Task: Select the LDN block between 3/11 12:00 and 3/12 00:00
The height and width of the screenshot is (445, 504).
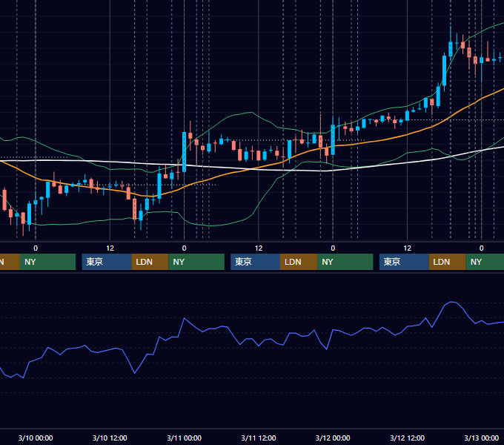Action: point(299,262)
